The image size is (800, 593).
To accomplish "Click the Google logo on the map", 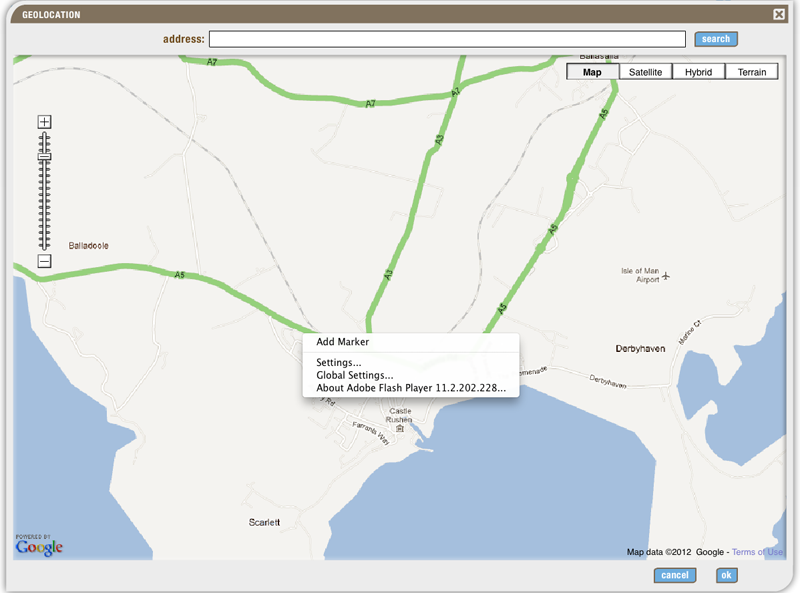I will coord(39,547).
